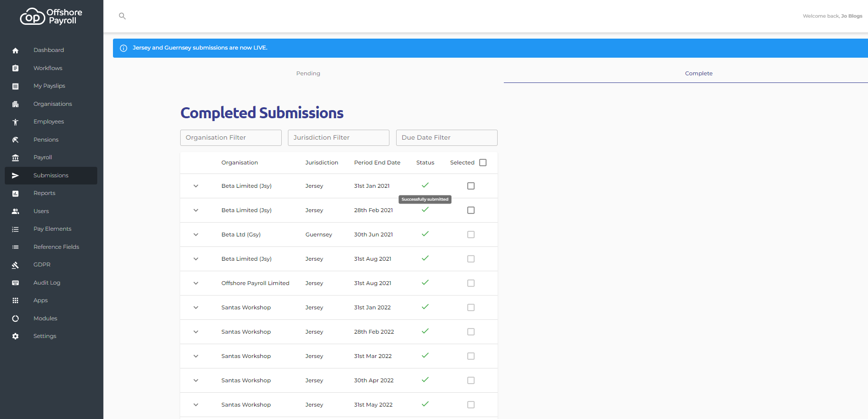Click the Pay Elements list icon

tap(15, 229)
